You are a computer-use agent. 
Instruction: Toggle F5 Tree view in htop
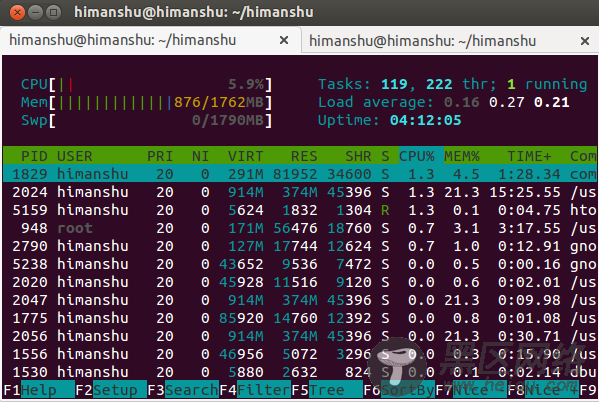point(327,390)
